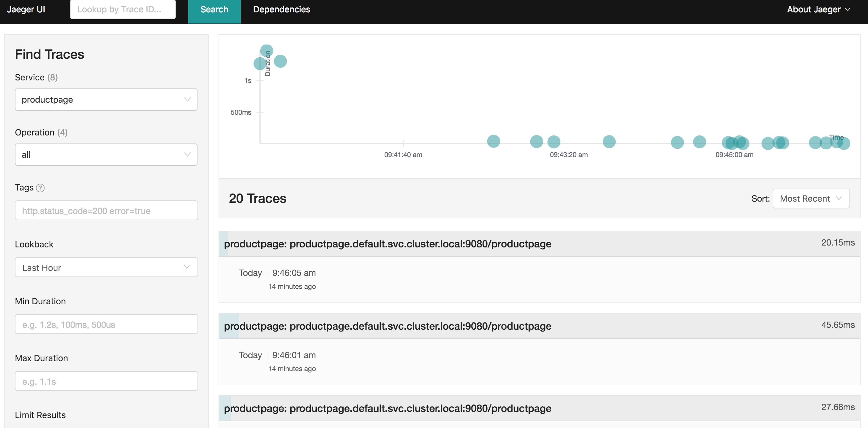Open the 45.65ms productpage trace

point(540,326)
